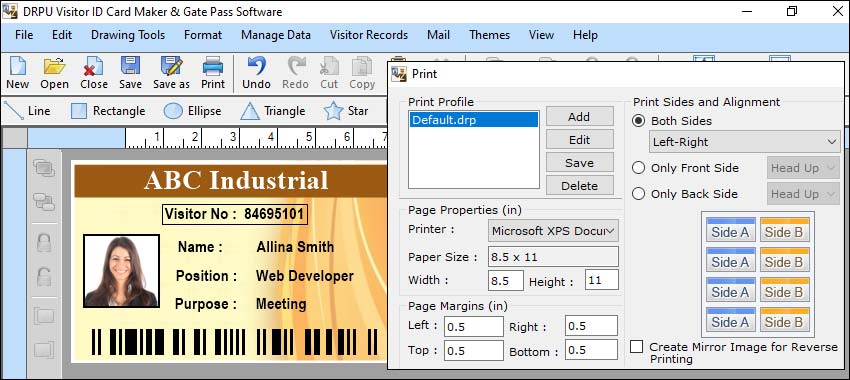Open the Mail menu
The width and height of the screenshot is (850, 380).
(x=438, y=35)
